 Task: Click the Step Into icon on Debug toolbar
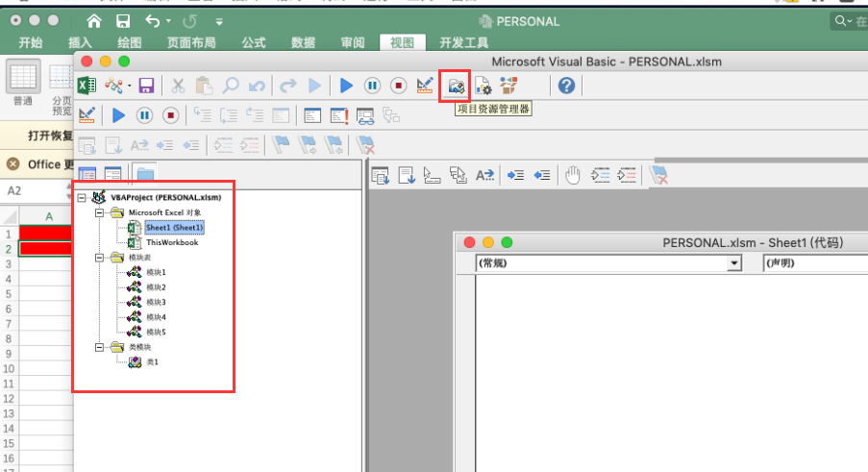202,115
